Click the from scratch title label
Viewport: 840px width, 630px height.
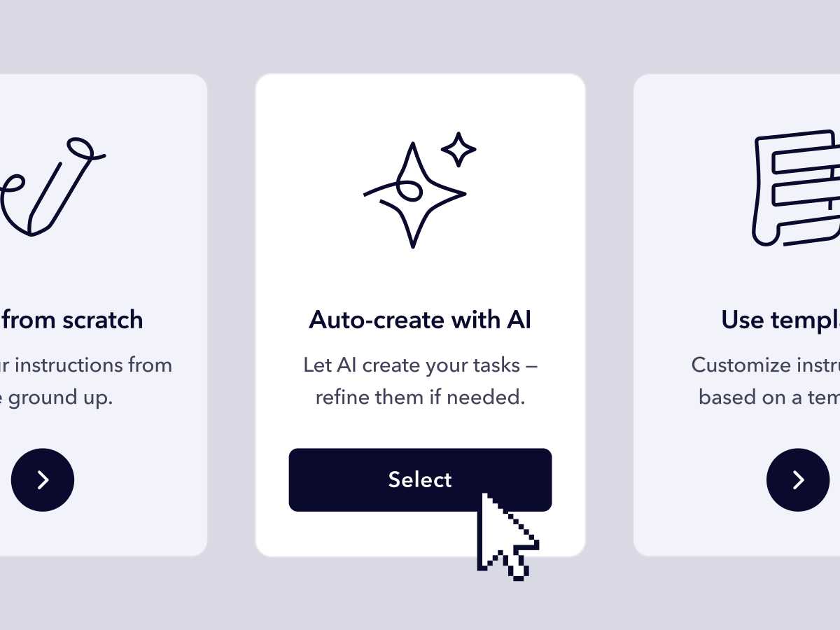(71, 319)
